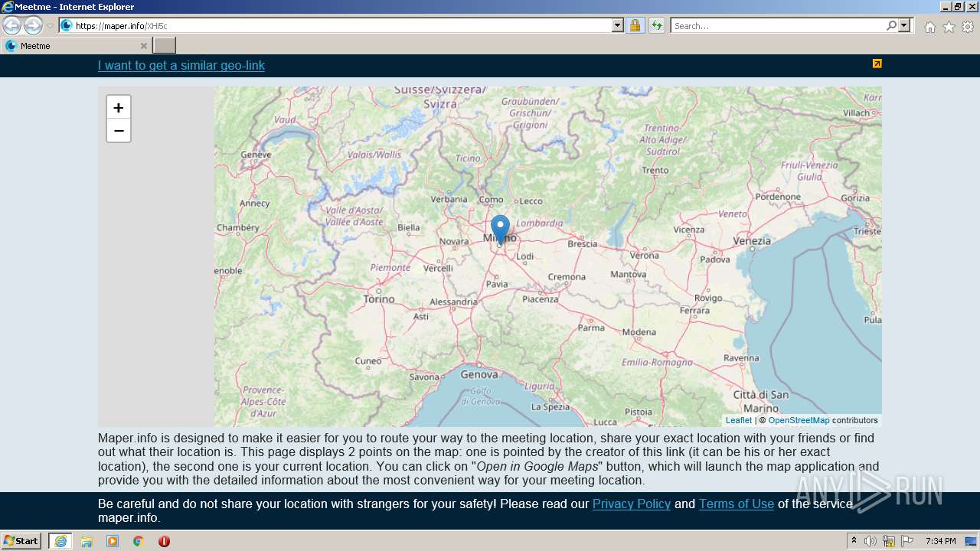This screenshot has width=980, height=551.
Task: Open the Leaflet attribution link
Action: 739,420
